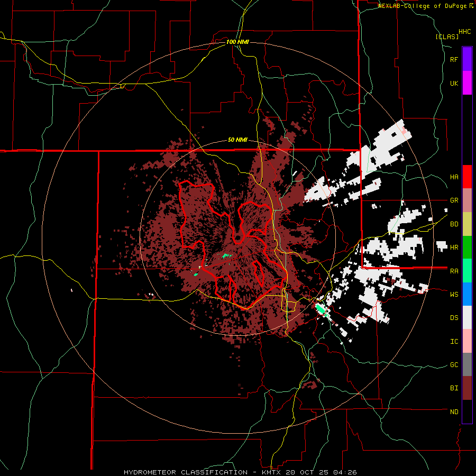Viewport: 476px width, 476px height.
Task: Click the HA legend label
Action: [454, 177]
